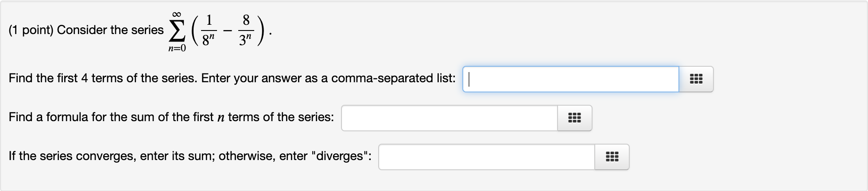
Task: Focus the first 4 terms answer box
Action: tap(570, 79)
